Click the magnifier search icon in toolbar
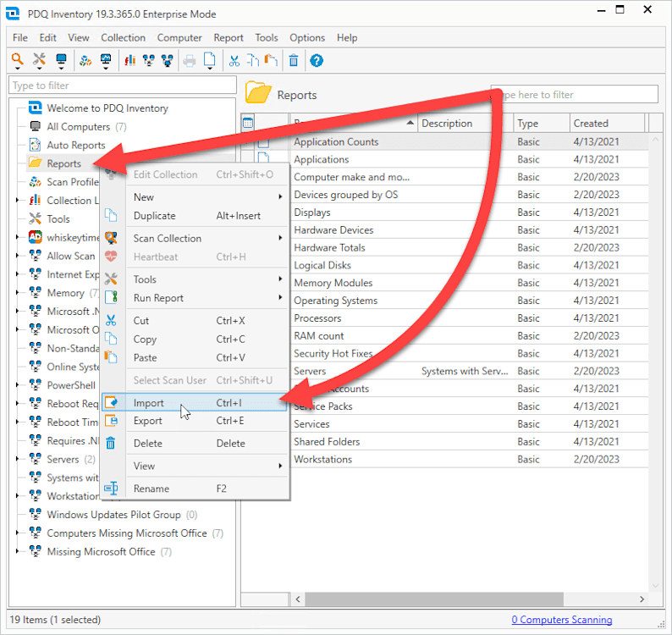This screenshot has width=672, height=635. point(17,58)
